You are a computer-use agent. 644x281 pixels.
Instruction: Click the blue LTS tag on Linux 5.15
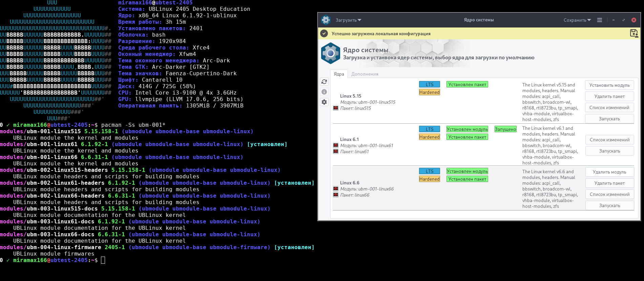click(429, 84)
